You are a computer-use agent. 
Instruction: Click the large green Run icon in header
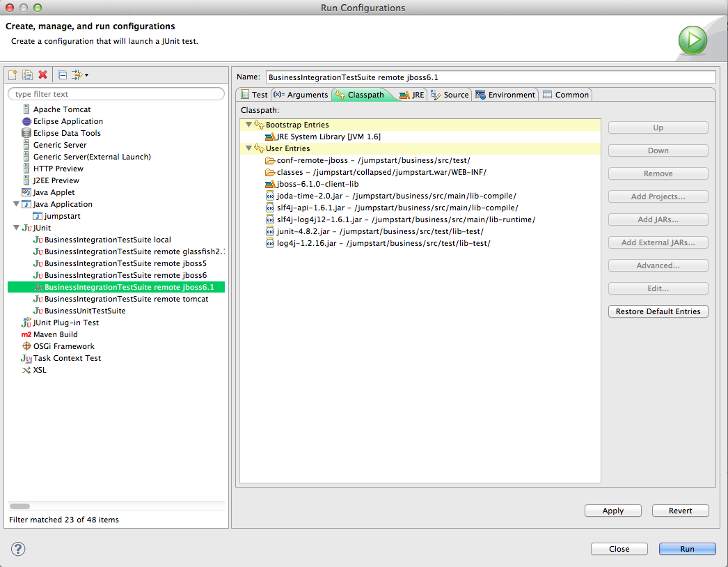(x=693, y=40)
